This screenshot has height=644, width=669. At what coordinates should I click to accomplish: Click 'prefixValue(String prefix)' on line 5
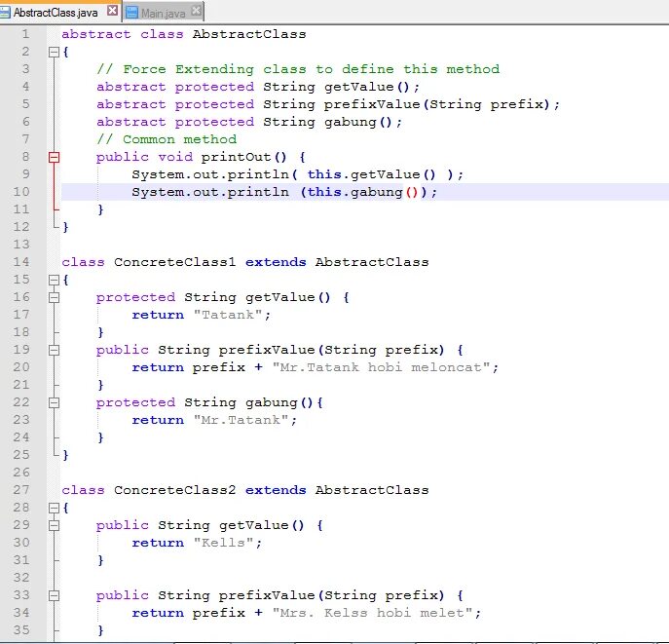click(x=436, y=104)
